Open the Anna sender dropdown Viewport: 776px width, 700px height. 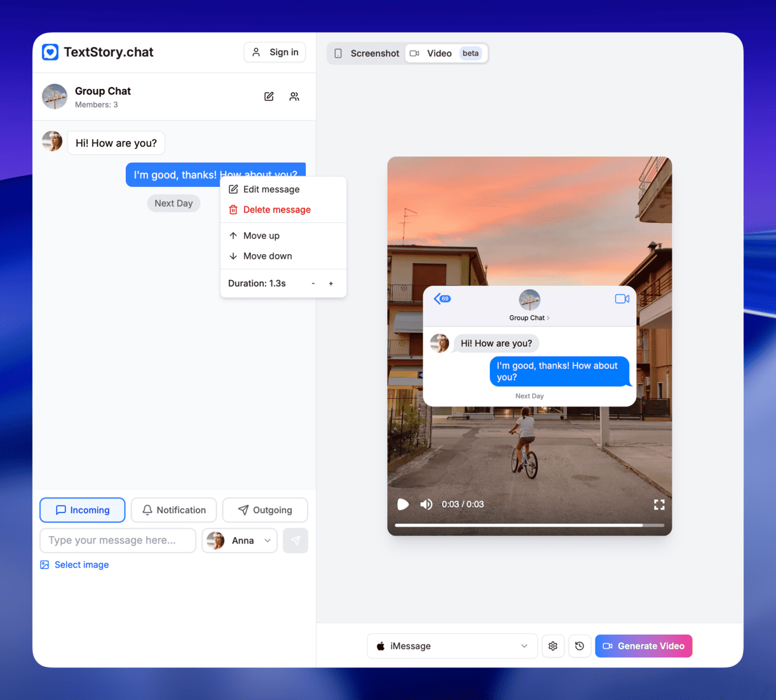click(x=240, y=541)
